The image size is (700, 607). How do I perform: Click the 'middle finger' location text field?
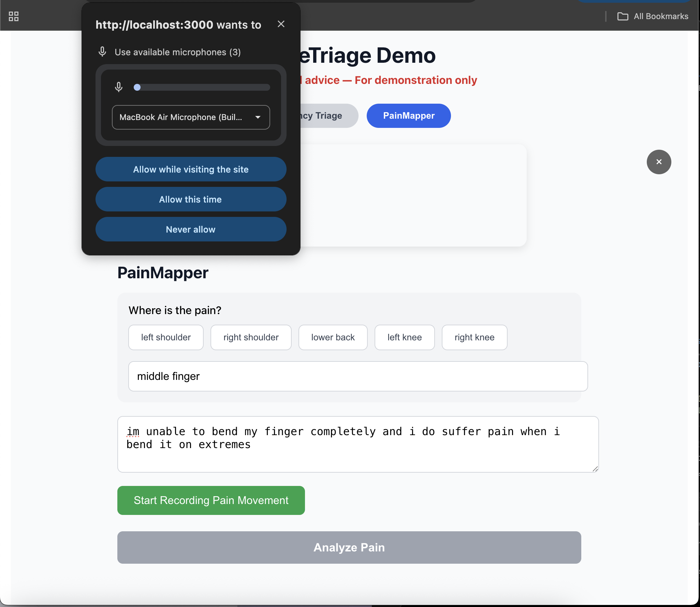358,376
